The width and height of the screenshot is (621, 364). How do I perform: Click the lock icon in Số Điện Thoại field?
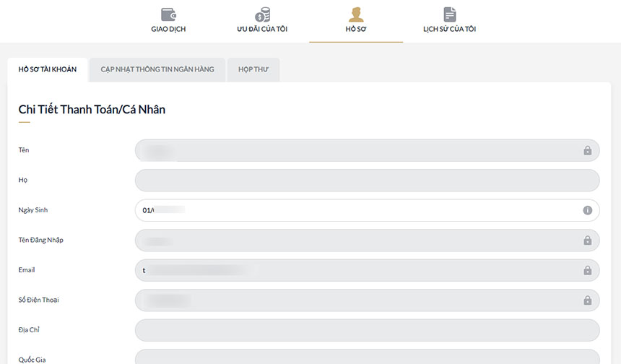(x=587, y=300)
